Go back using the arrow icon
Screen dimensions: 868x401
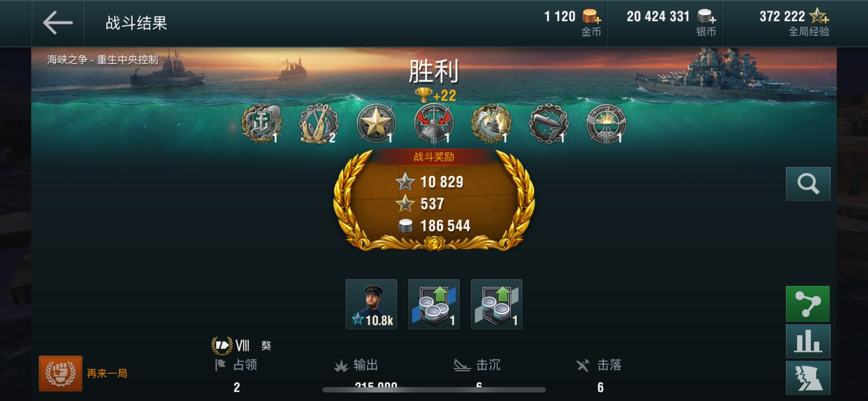(x=58, y=23)
